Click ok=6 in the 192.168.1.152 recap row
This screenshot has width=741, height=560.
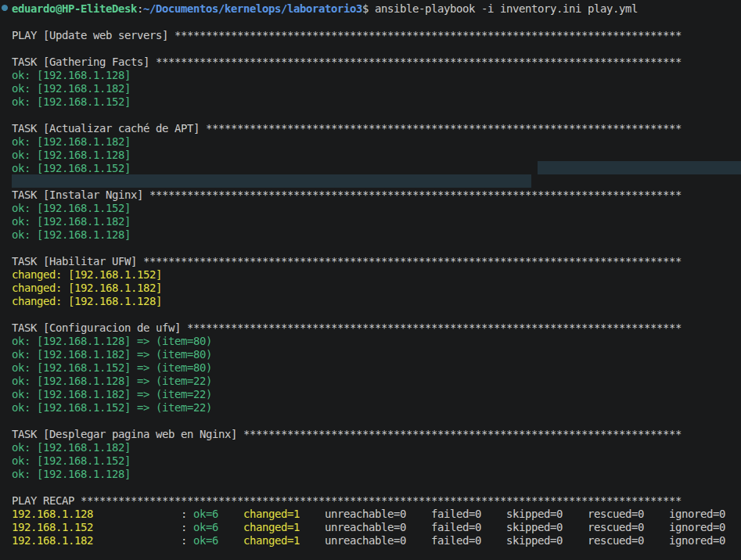(x=206, y=527)
